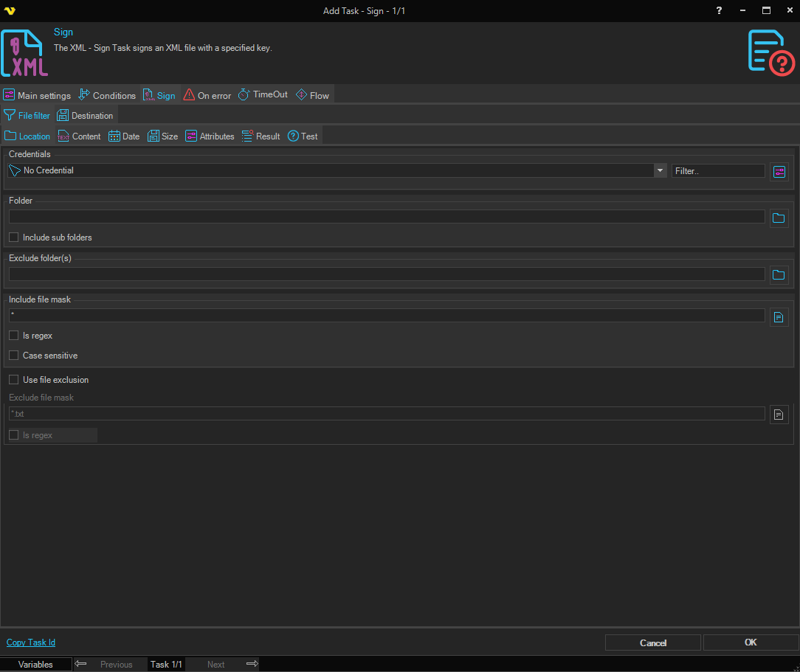Open the Variables panel button
Image resolution: width=800 pixels, height=672 pixels.
36,665
